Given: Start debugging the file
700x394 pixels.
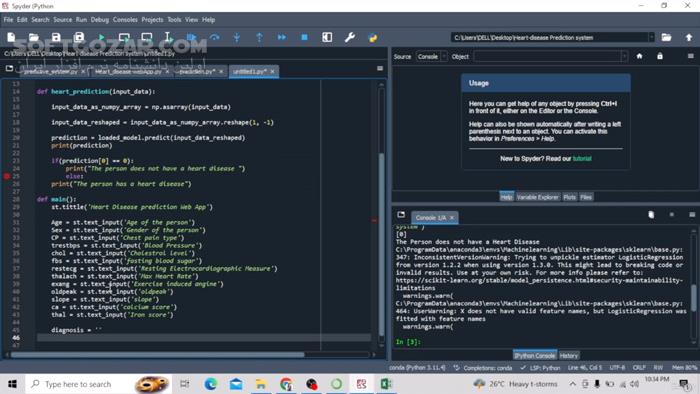Looking at the screenshot, I should click(192, 37).
